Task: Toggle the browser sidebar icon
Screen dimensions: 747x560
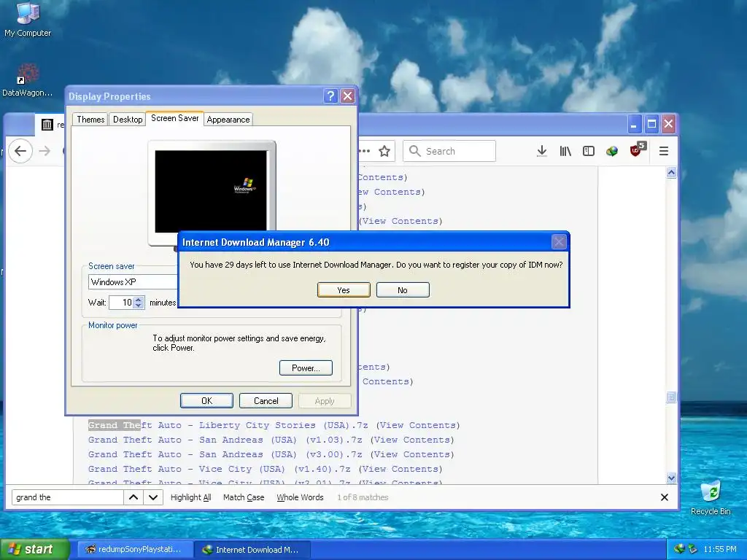Action: tap(589, 151)
